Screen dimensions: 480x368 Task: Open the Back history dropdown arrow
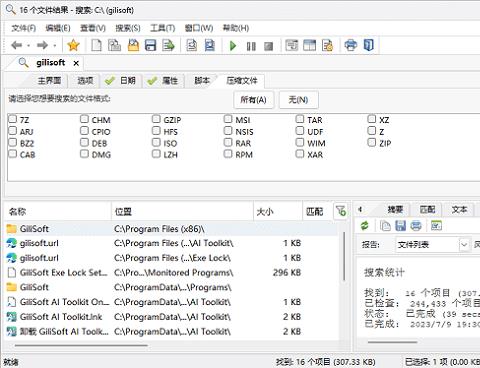29,45
